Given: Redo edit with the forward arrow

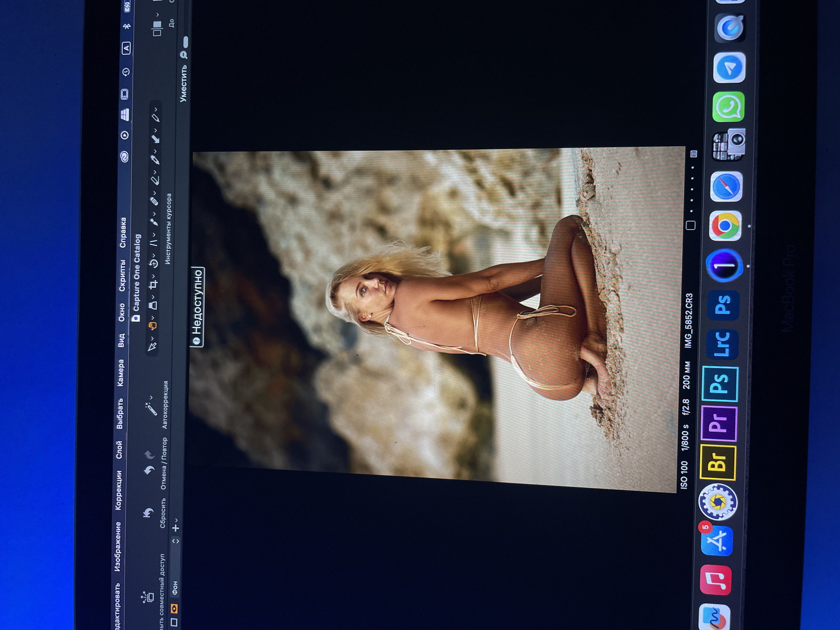Looking at the screenshot, I should [x=149, y=455].
